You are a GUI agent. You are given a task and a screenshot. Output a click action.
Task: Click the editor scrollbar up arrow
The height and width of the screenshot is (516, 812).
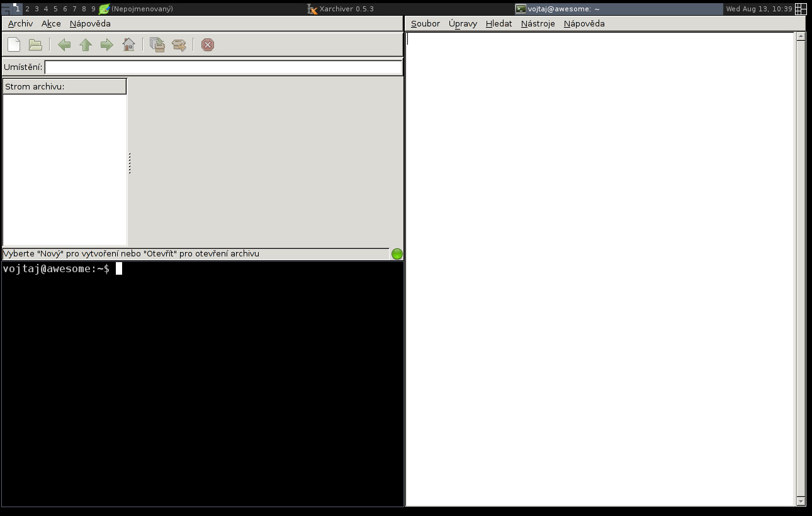(x=801, y=37)
